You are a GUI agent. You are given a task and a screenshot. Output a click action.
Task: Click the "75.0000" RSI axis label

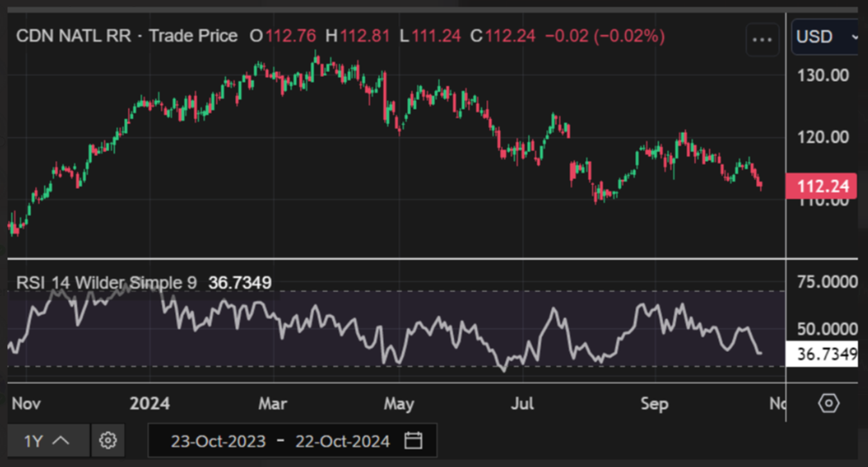(x=828, y=282)
